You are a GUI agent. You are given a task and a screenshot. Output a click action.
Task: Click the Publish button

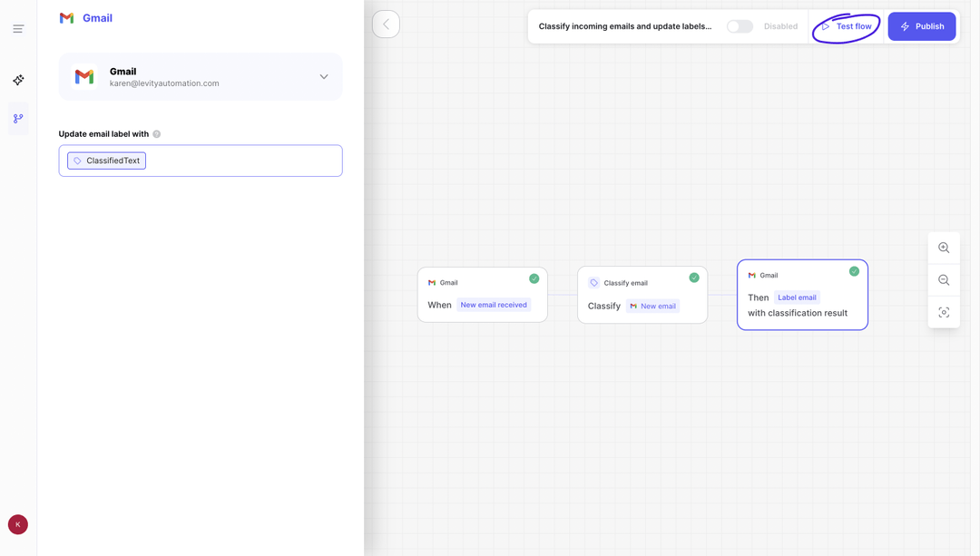pos(922,26)
